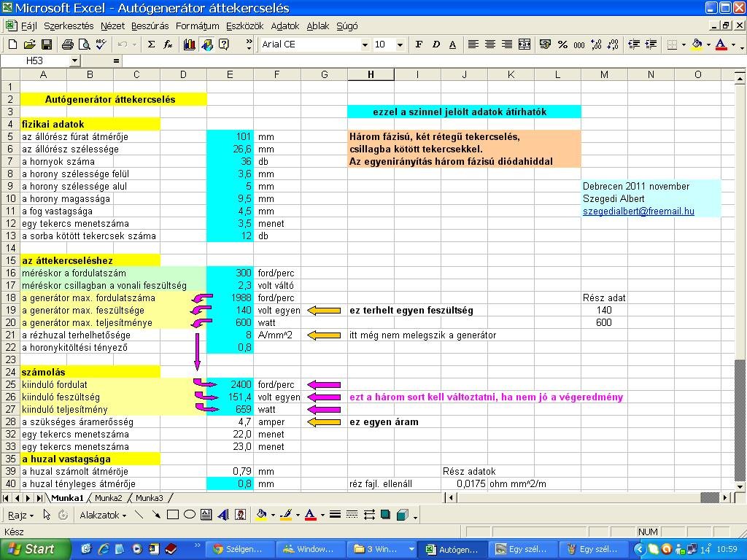Select the Line drawing tool
This screenshot has height=560, width=747.
tap(139, 515)
